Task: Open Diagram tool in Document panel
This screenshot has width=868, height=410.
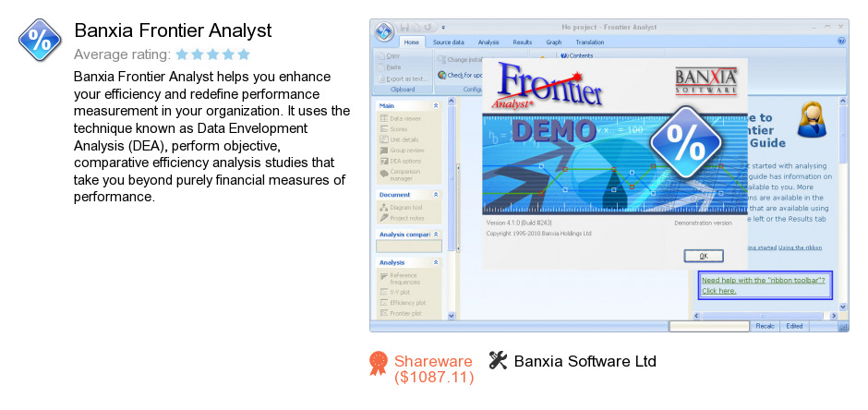Action: (x=402, y=208)
